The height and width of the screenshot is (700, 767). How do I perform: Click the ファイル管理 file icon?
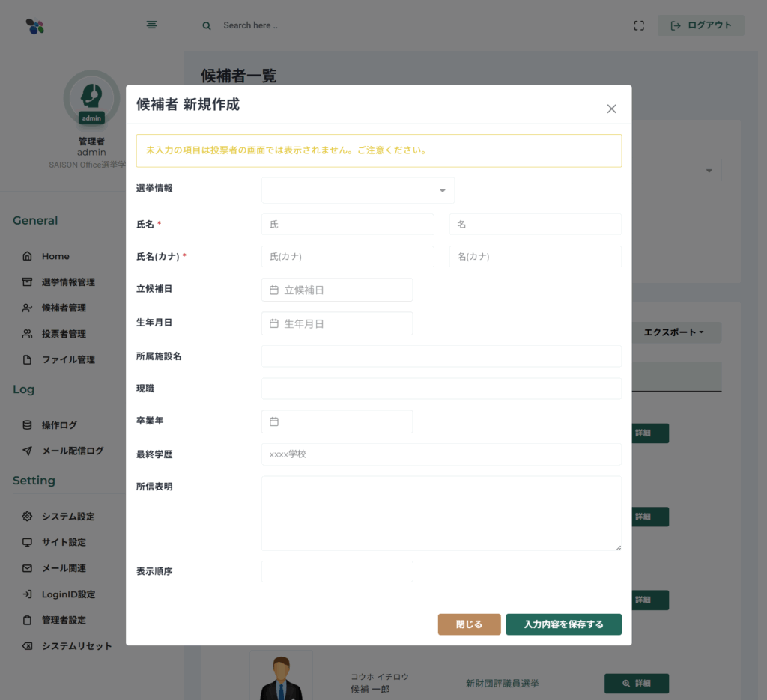[x=28, y=360]
